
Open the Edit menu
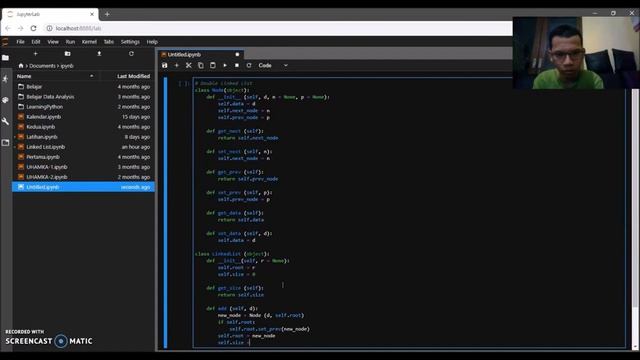coord(36,42)
